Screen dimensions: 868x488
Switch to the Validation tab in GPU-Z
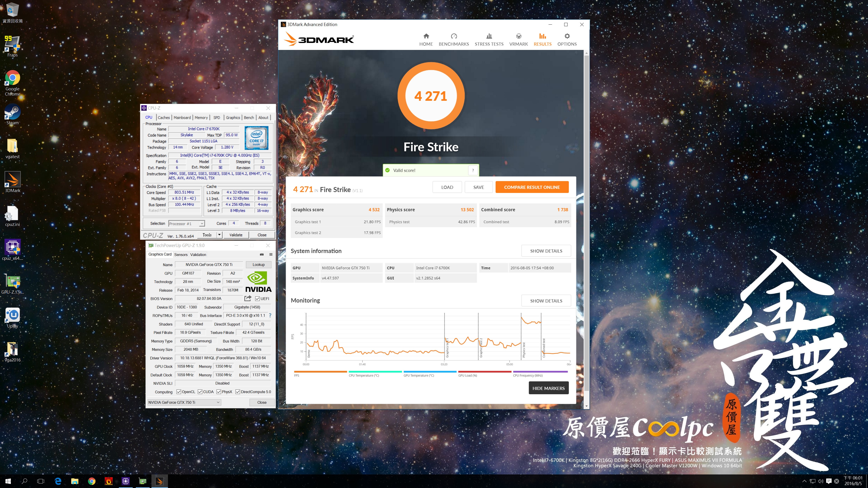(x=198, y=255)
